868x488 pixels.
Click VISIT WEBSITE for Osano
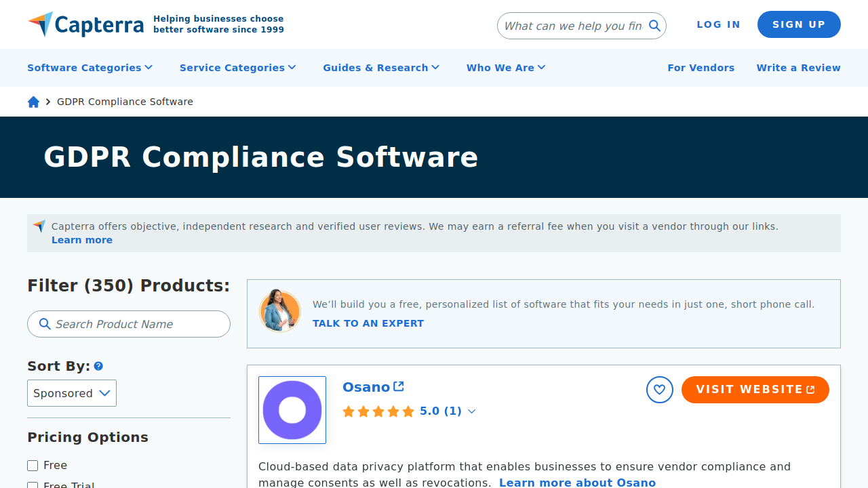[755, 390]
